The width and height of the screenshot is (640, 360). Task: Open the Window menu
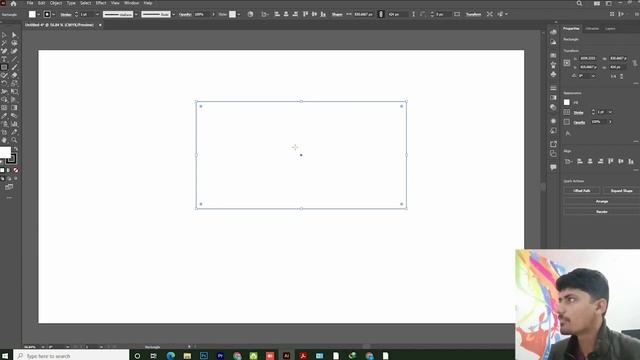point(131,3)
